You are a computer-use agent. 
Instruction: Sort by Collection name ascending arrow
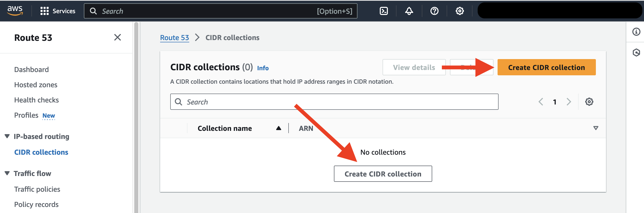pyautogui.click(x=279, y=128)
